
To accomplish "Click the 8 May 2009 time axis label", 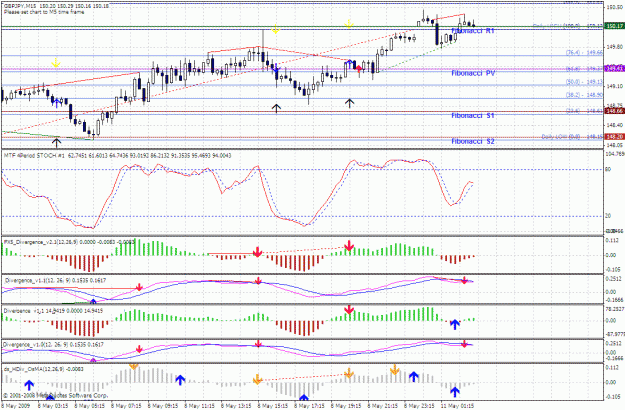I will pyautogui.click(x=15, y=406).
